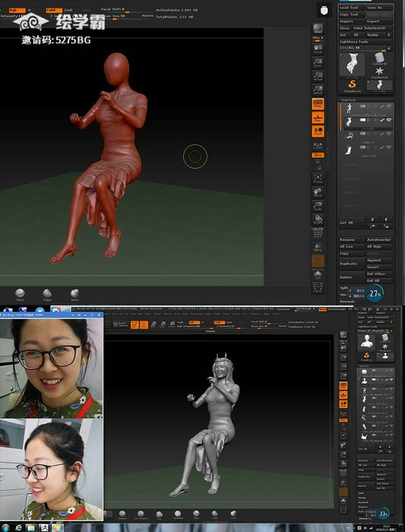This screenshot has height=532, width=405.
Task: Click the Load Tool button
Action: click(351, 8)
